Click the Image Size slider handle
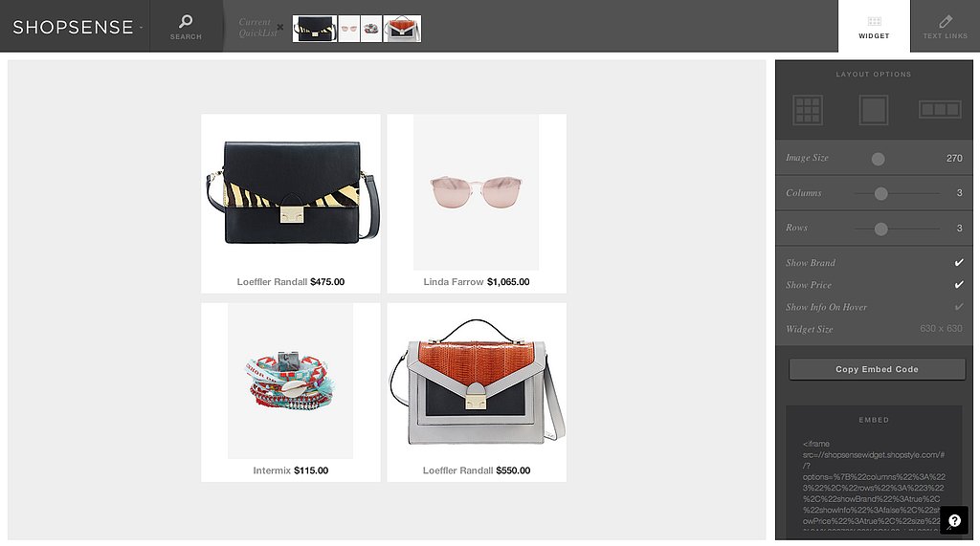980x546 pixels. tap(879, 159)
